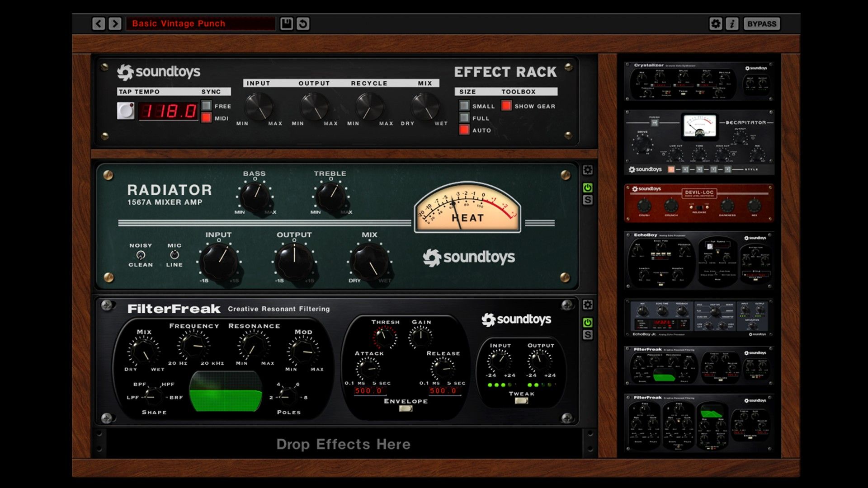
Task: Click the Bypass button
Action: tap(761, 23)
